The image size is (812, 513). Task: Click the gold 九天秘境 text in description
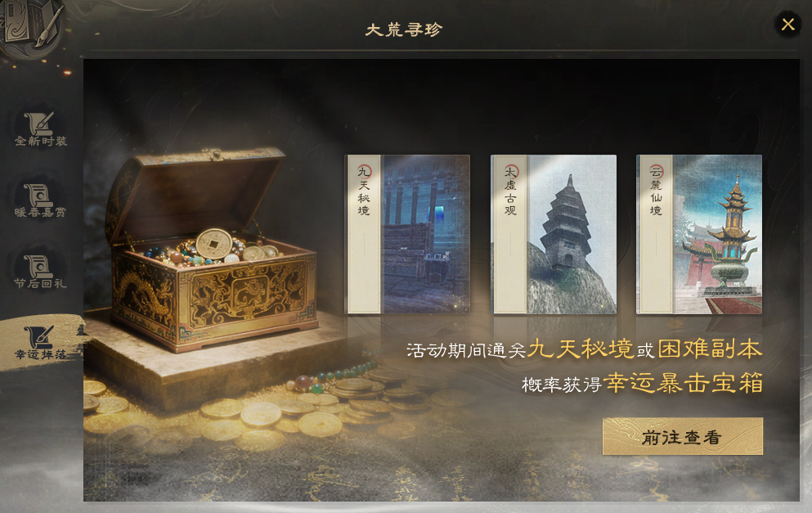580,349
